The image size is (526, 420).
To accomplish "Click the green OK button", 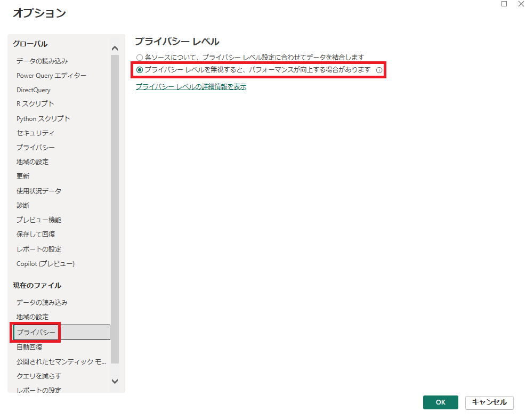I will [x=440, y=402].
